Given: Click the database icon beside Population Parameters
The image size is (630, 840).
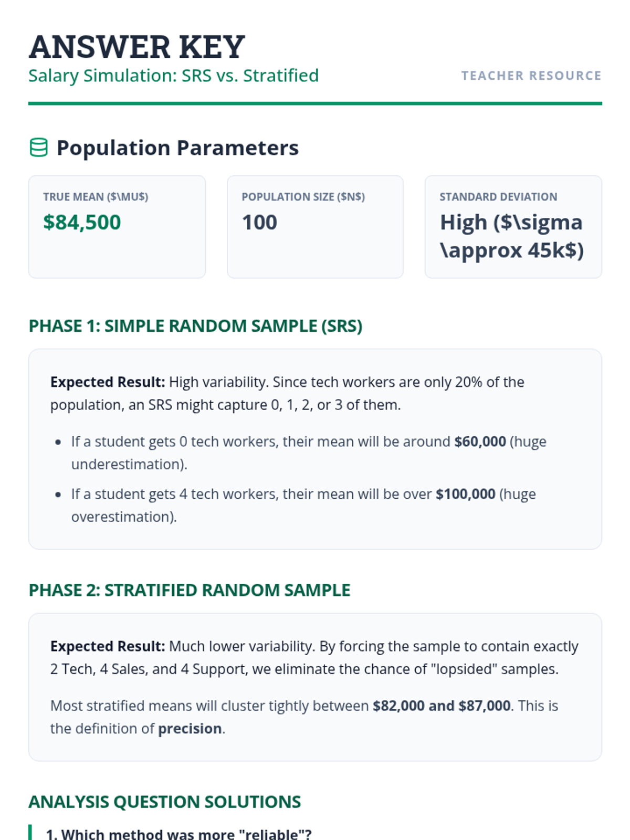Looking at the screenshot, I should pyautogui.click(x=38, y=148).
